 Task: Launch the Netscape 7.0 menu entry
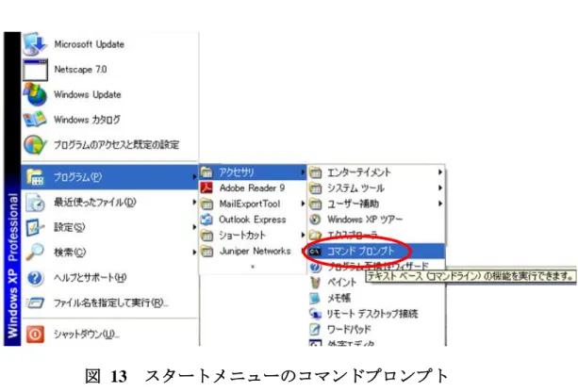[x=110, y=70]
